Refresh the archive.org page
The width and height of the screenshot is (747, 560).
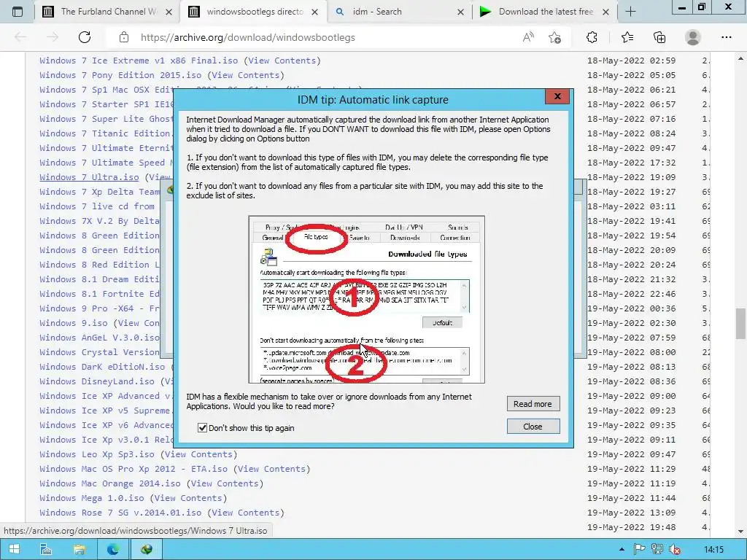pyautogui.click(x=85, y=37)
